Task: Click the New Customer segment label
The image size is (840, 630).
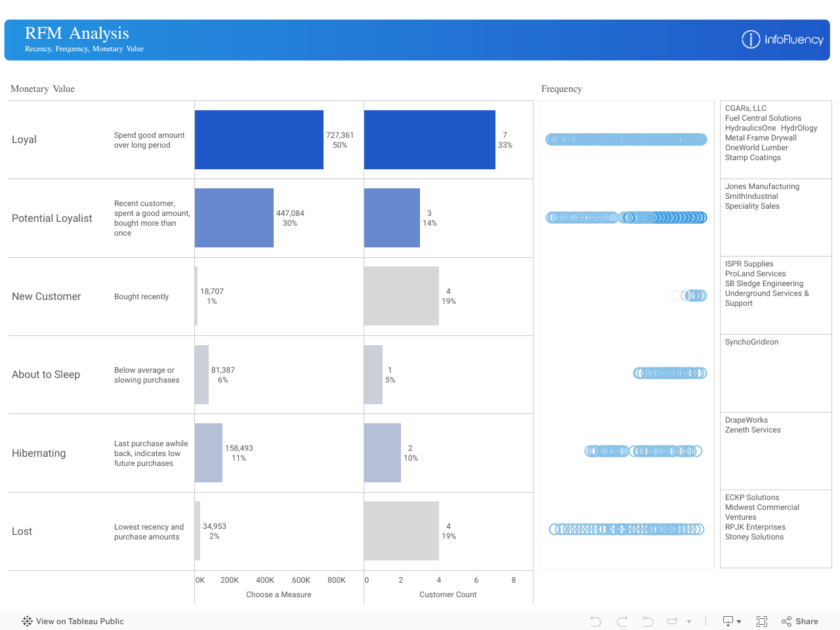Action: [47, 297]
